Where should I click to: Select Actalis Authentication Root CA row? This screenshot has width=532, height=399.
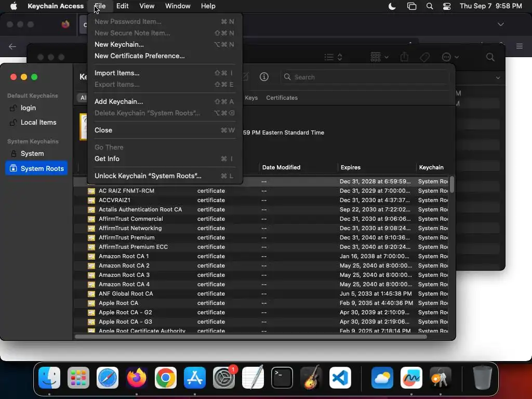pyautogui.click(x=262, y=209)
